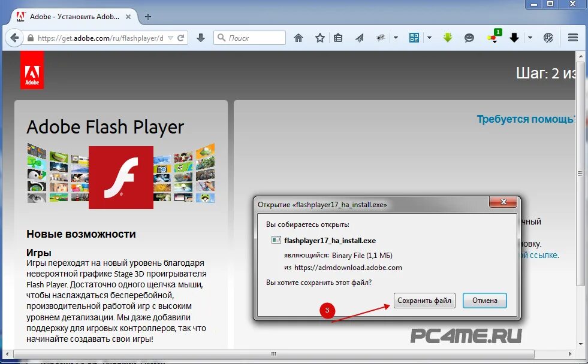The width and height of the screenshot is (588, 364).
Task: Click the red Flash Player logo image
Action: (x=121, y=177)
